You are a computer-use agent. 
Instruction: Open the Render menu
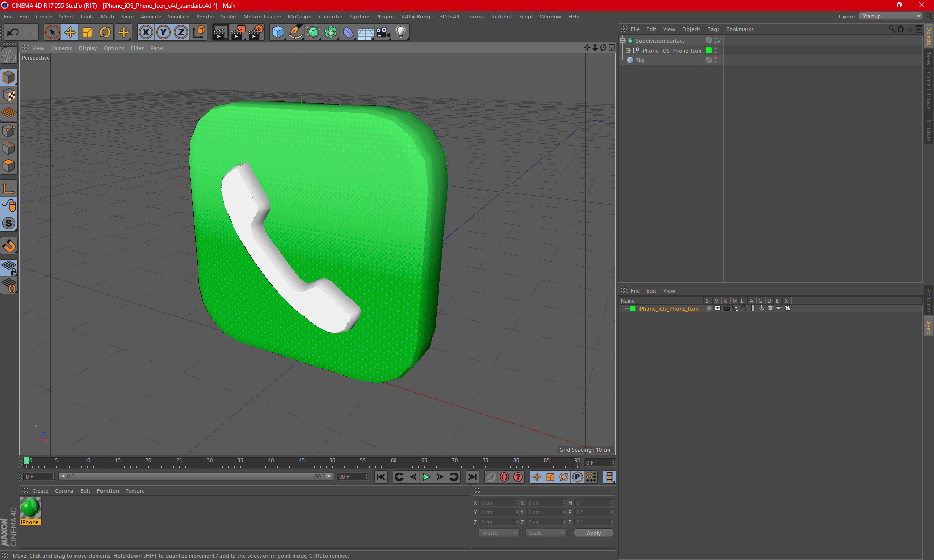click(x=205, y=17)
